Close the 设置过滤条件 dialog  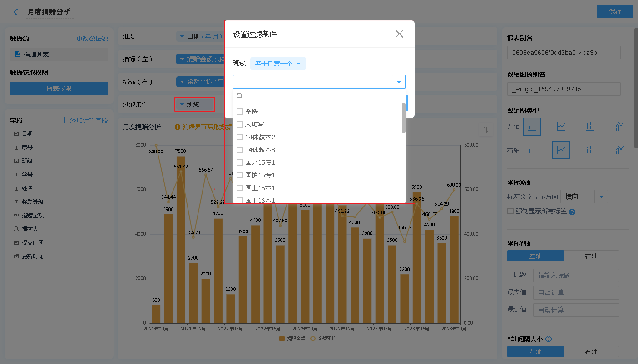pos(399,34)
